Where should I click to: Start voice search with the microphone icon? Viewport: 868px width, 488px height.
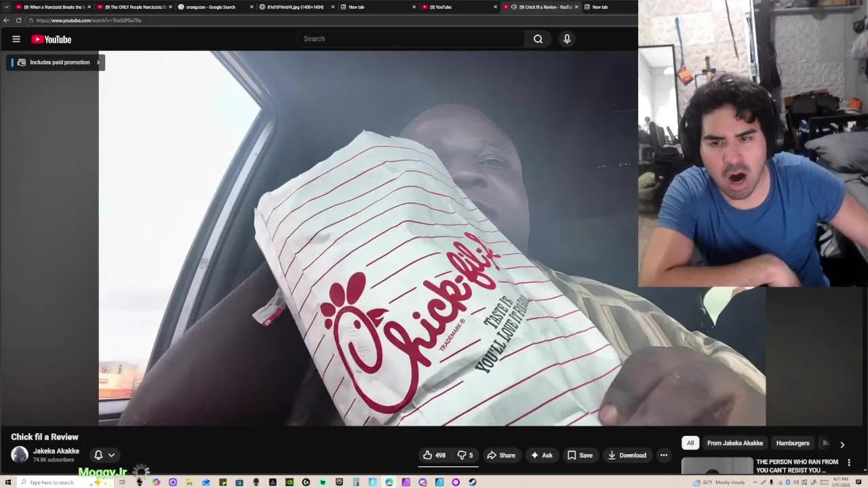[x=567, y=39]
